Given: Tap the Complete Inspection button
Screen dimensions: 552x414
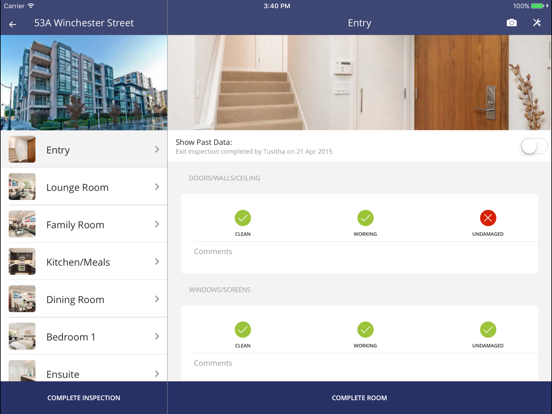Looking at the screenshot, I should click(x=84, y=398).
